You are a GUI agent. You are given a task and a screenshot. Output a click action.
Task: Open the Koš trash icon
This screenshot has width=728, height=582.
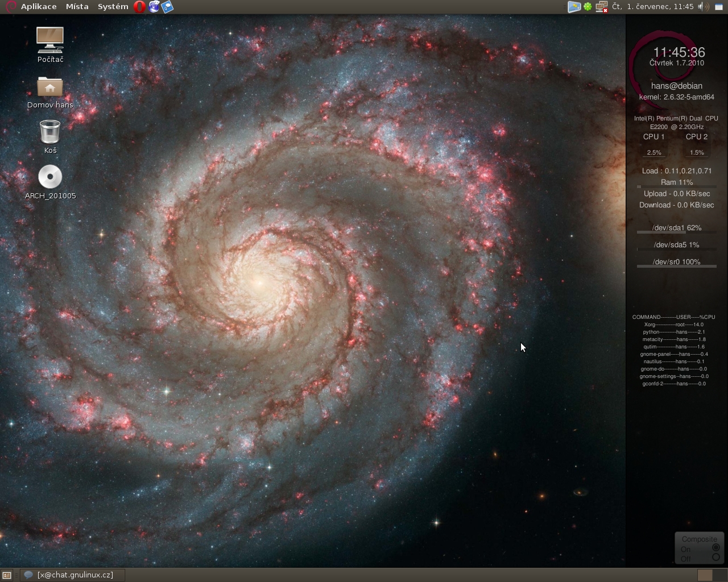[x=50, y=132]
